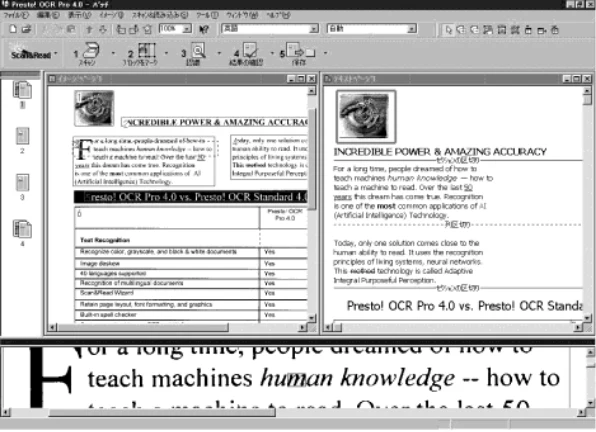This screenshot has height=432, width=596.
Task: Click step 1 scanner icon
Action: coord(91,51)
